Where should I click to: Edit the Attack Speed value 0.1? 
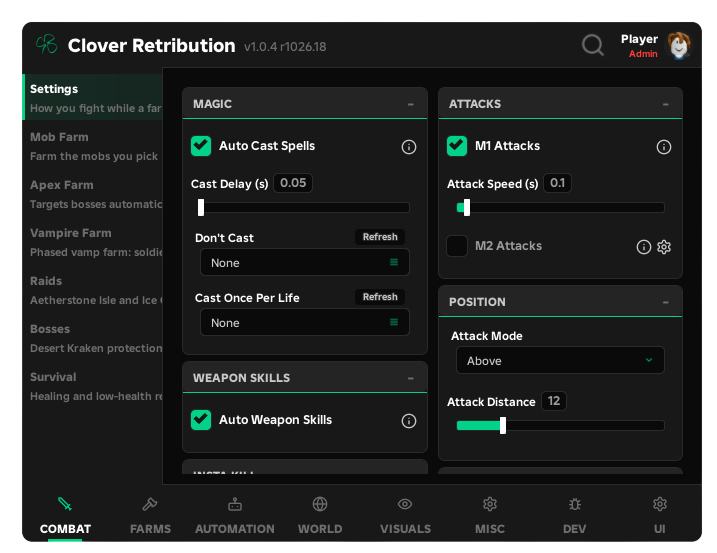click(x=557, y=183)
